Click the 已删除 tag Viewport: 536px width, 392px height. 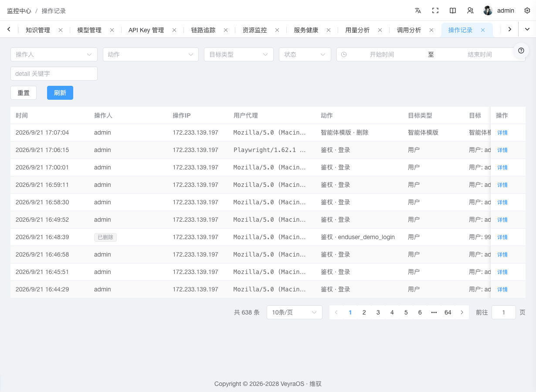tap(105, 237)
